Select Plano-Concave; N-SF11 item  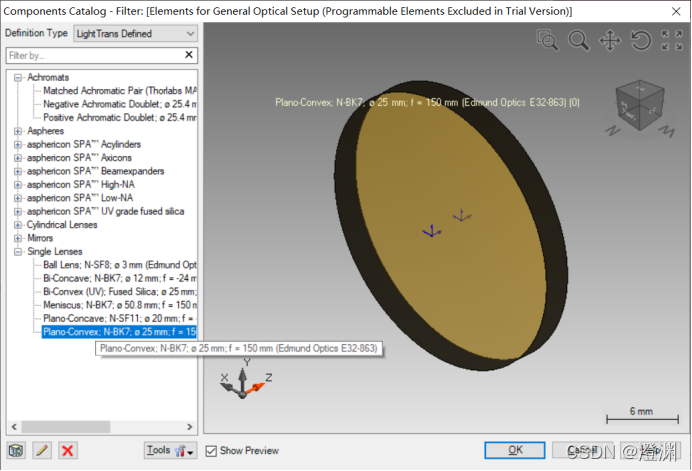pyautogui.click(x=120, y=318)
